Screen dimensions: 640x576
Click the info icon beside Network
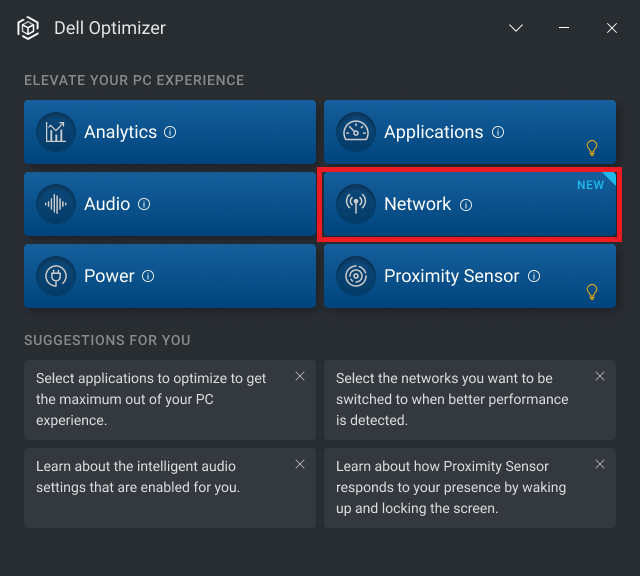[466, 205]
